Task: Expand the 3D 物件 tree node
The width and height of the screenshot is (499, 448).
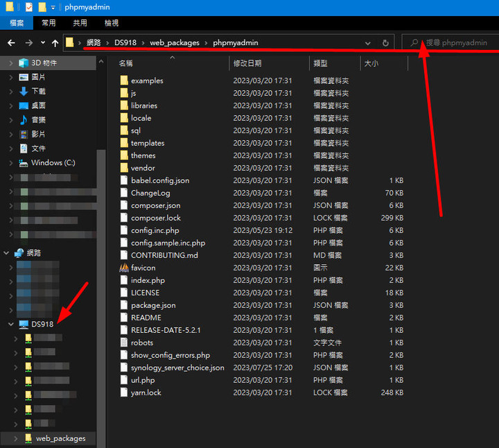Action: click(x=11, y=63)
